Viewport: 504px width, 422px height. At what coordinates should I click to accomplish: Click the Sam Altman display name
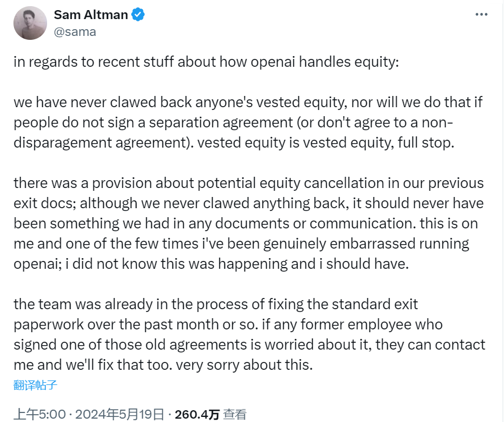click(x=91, y=15)
